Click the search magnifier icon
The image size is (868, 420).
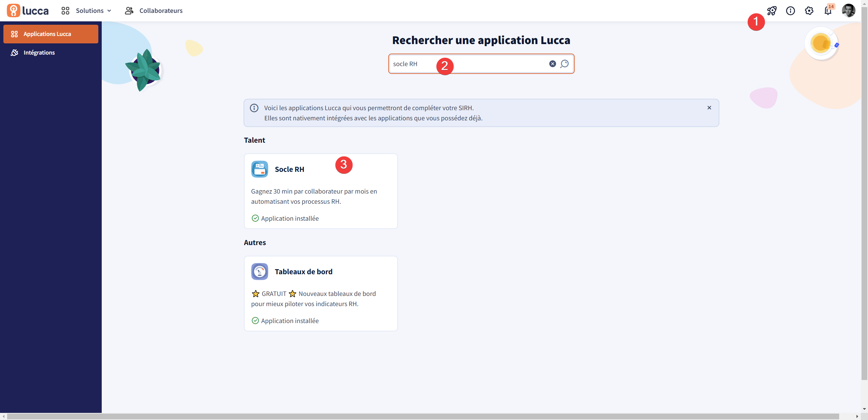pyautogui.click(x=564, y=64)
